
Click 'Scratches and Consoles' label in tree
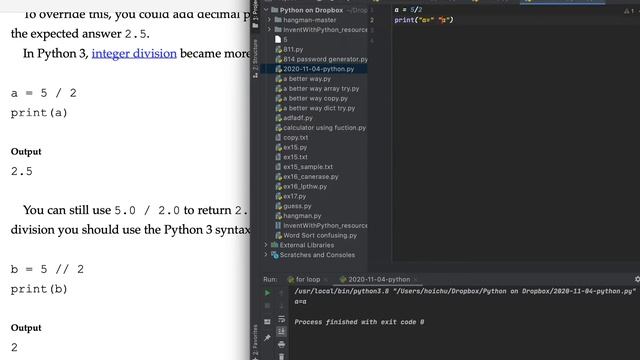(317, 255)
